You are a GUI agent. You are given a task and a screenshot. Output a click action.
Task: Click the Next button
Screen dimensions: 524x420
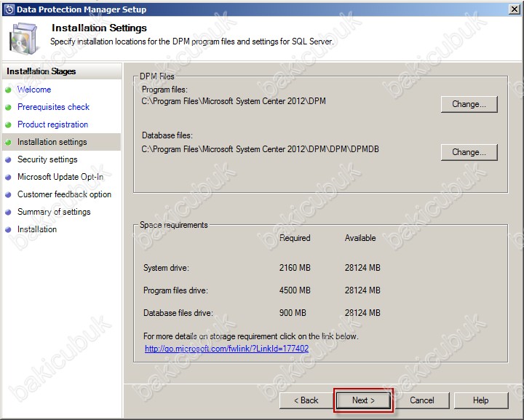(x=363, y=400)
